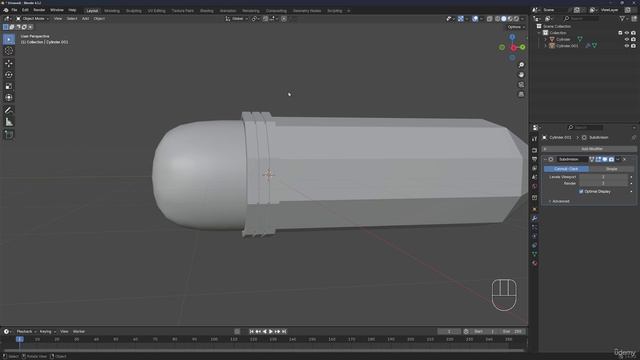Viewport: 640px width, 360px height.
Task: Switch to the Sculpting workspace tab
Action: 133,11
